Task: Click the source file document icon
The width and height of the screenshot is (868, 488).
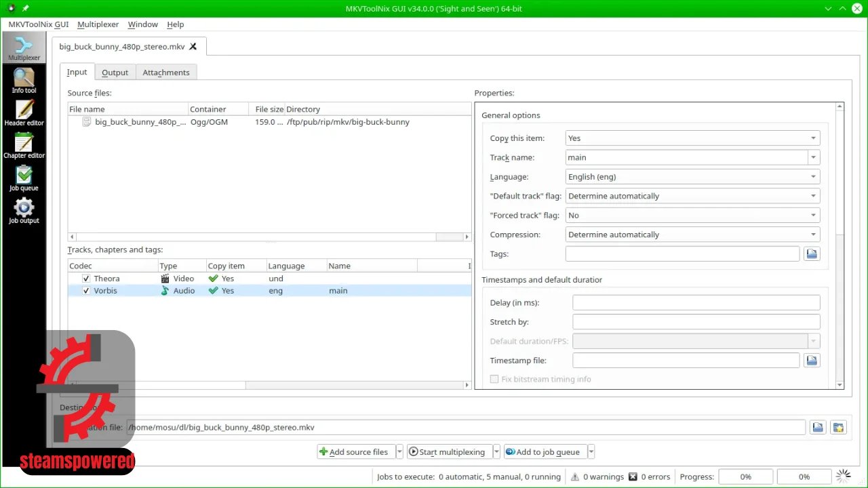Action: coord(87,122)
